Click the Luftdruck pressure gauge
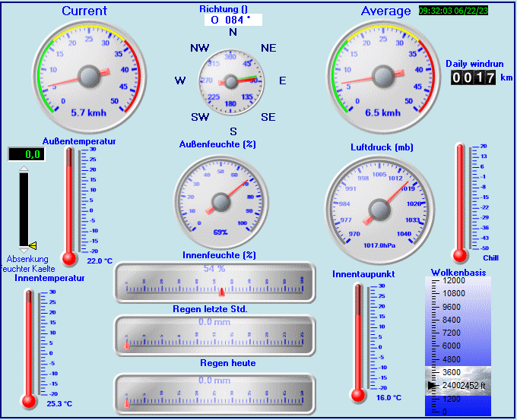This screenshot has width=517, height=420. pyautogui.click(x=379, y=210)
